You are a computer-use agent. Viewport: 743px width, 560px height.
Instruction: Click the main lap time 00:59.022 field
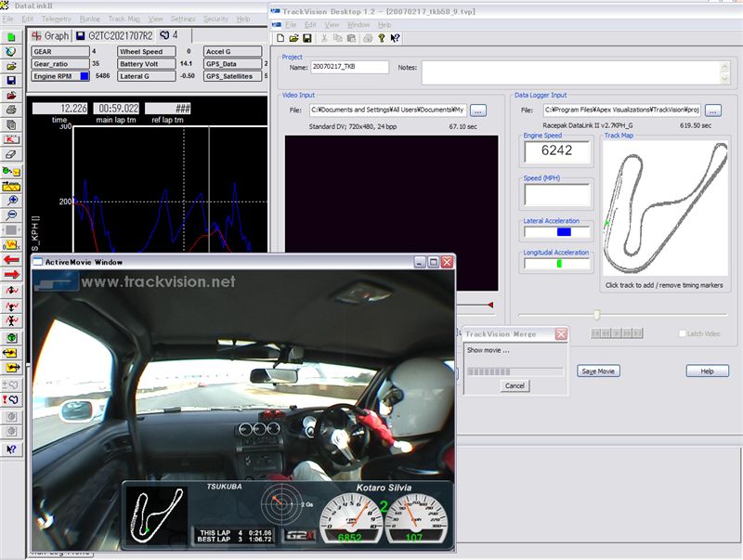point(116,109)
